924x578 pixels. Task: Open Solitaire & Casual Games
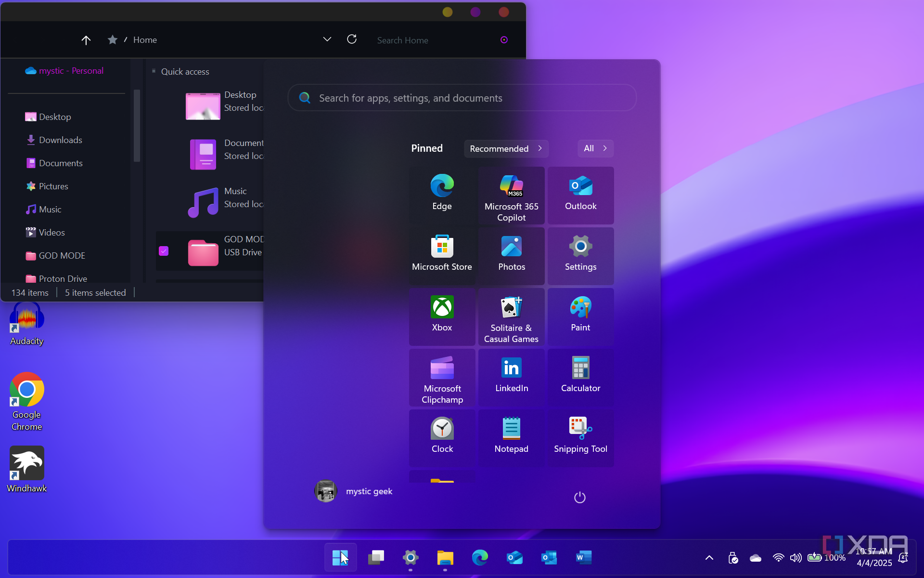point(511,316)
